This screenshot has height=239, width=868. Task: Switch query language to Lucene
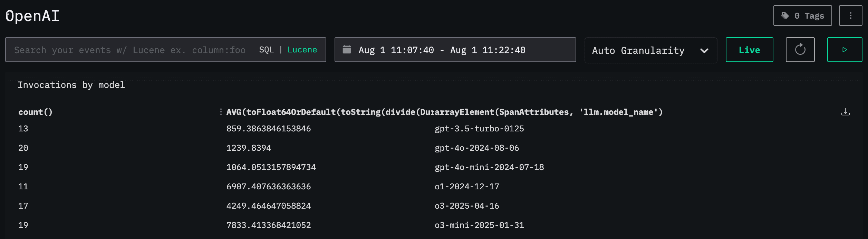[302, 50]
